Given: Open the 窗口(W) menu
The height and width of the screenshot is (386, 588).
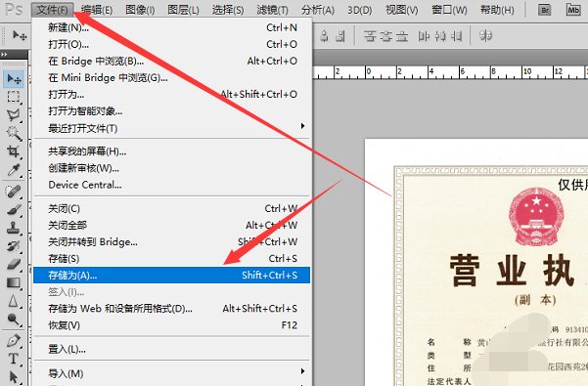Looking at the screenshot, I should click(x=449, y=10).
